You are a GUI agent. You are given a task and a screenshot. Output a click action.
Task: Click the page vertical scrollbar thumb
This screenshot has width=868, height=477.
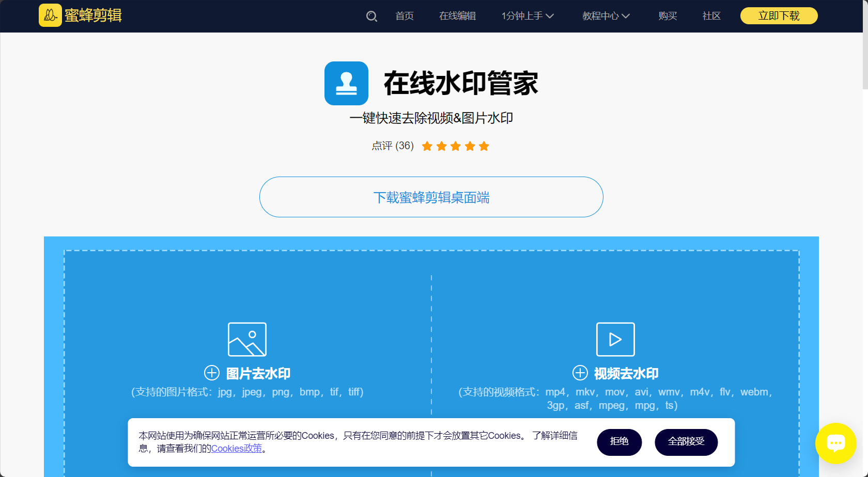pos(865,45)
